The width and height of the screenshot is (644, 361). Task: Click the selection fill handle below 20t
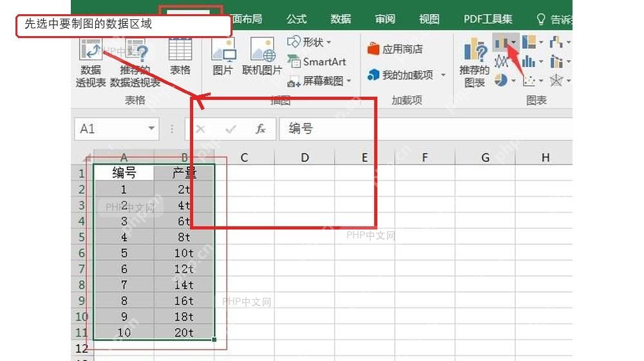214,340
